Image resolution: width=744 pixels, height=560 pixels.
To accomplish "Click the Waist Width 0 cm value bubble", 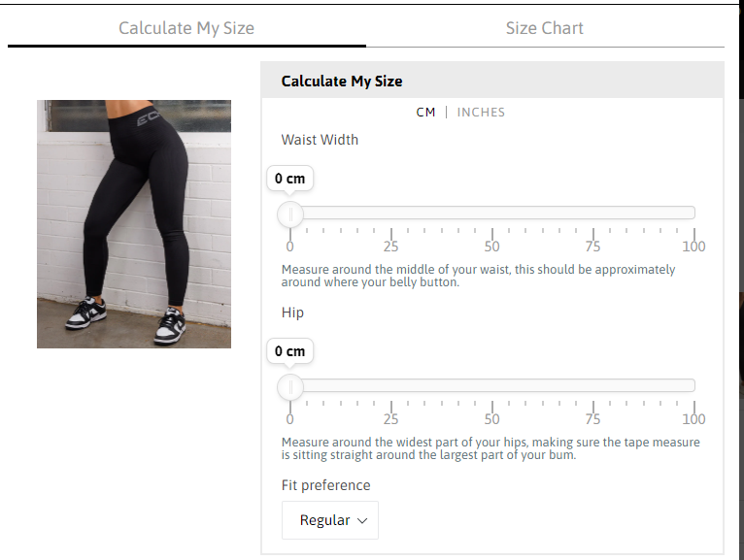I will [289, 179].
